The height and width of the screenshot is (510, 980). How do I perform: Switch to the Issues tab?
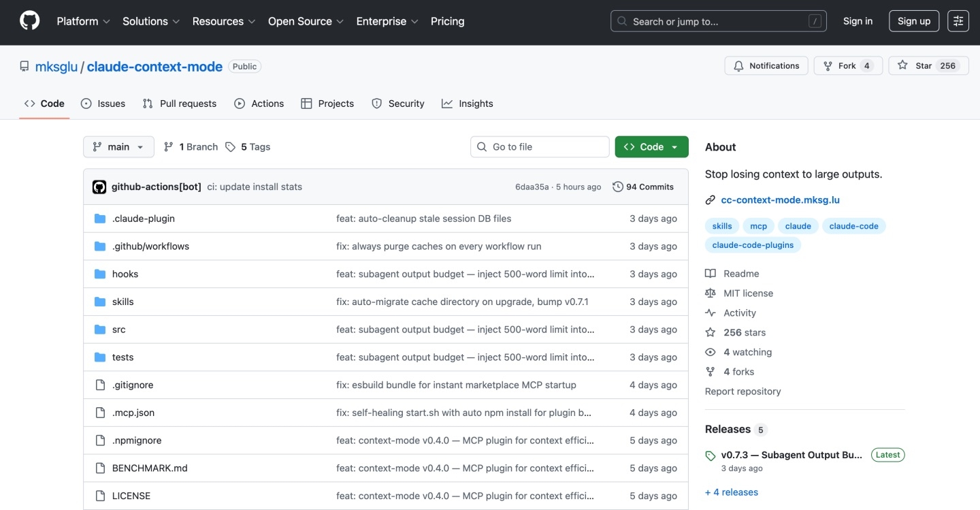pos(103,103)
